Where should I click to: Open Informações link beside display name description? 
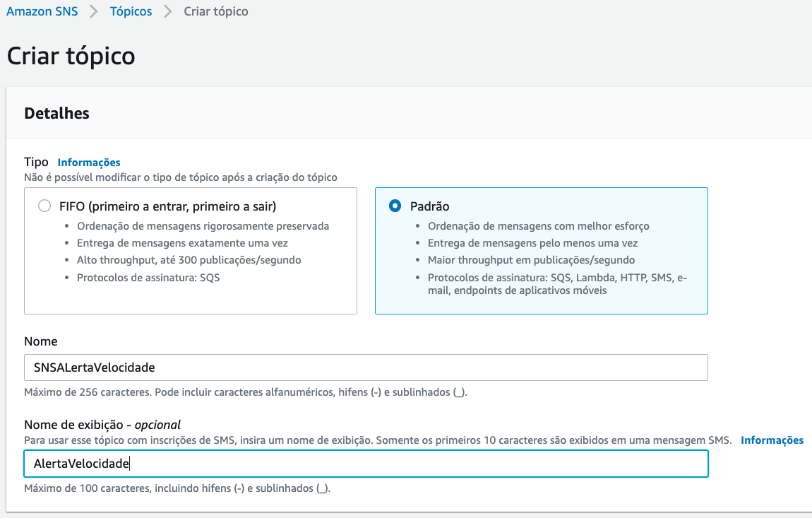pos(772,440)
